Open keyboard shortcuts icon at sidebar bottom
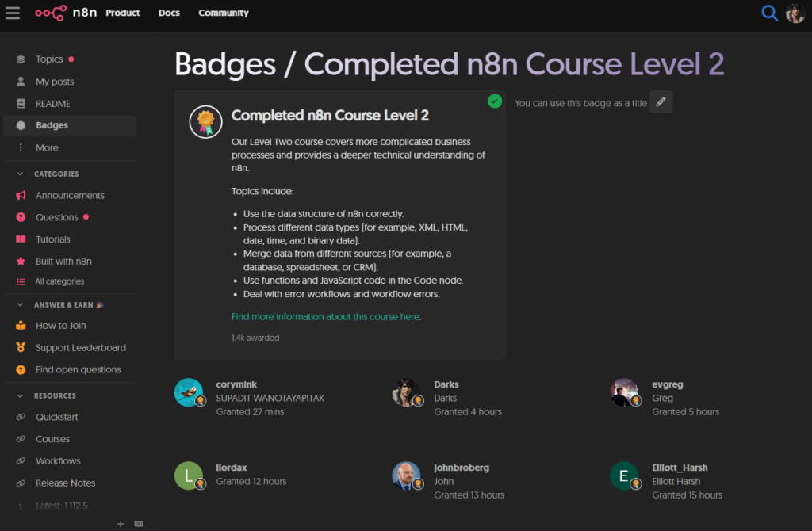 pyautogui.click(x=139, y=524)
